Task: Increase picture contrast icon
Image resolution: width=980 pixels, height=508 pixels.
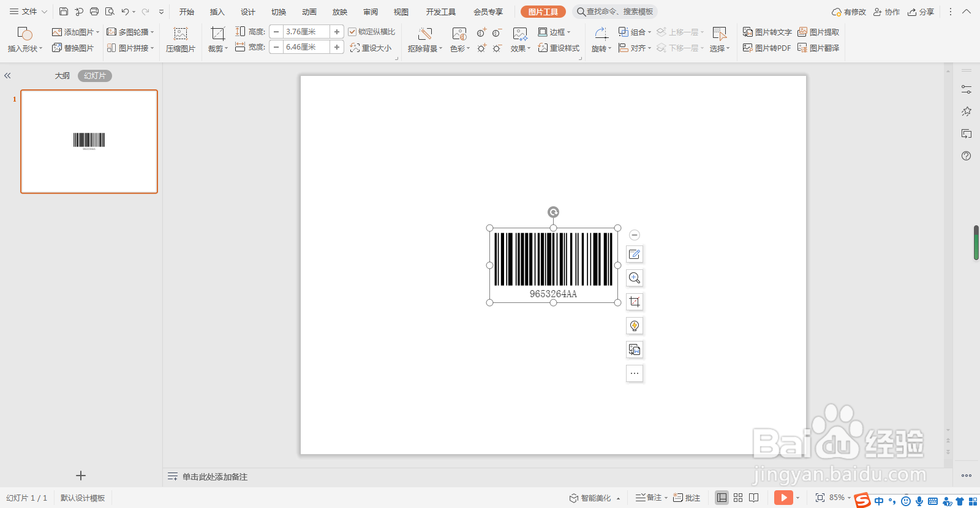Action: 481,32
